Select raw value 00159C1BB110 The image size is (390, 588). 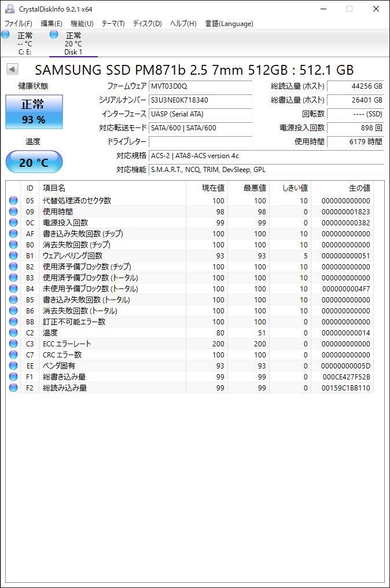point(346,388)
